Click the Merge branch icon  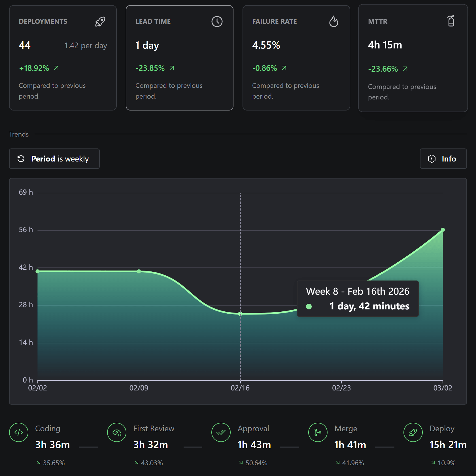318,432
